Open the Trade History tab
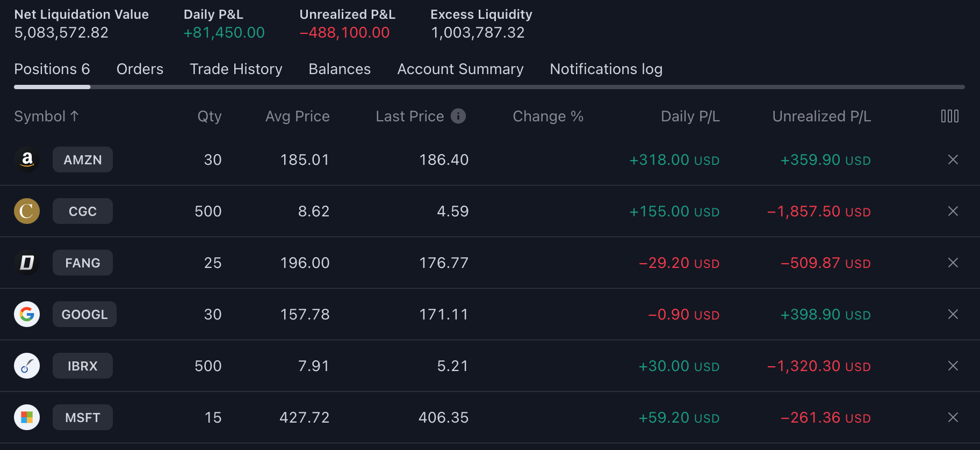This screenshot has height=450, width=980. point(236,69)
